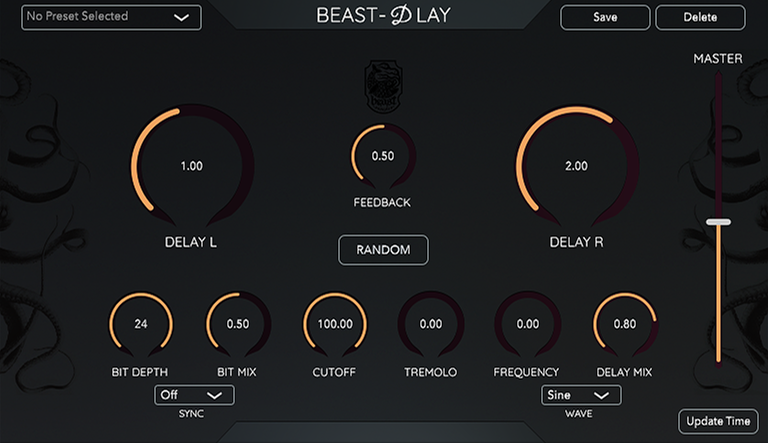Viewport: 768px width, 443px height.
Task: Click the DELAY L label
Action: coord(191,242)
